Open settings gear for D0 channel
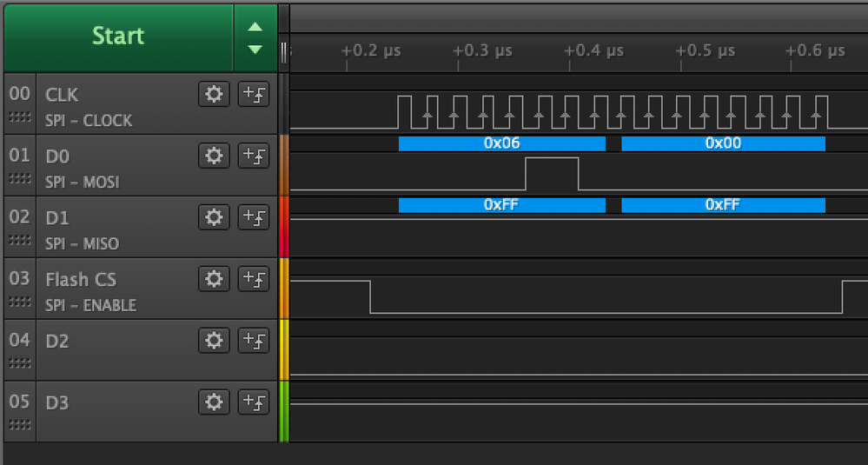The height and width of the screenshot is (465, 868). 214,156
